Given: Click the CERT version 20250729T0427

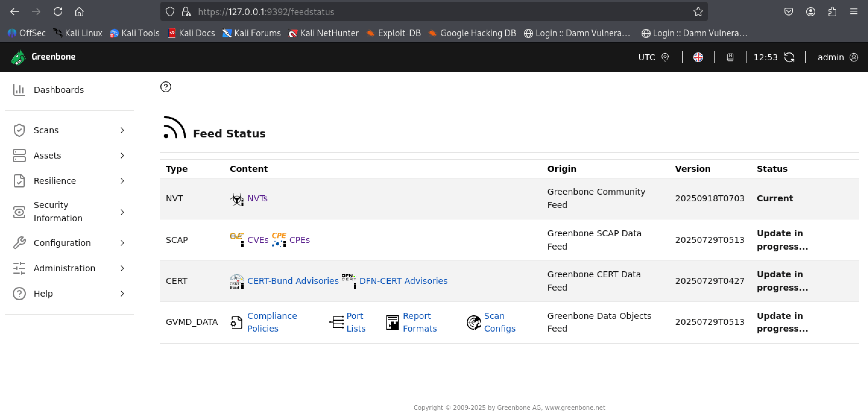Looking at the screenshot, I should pyautogui.click(x=710, y=281).
